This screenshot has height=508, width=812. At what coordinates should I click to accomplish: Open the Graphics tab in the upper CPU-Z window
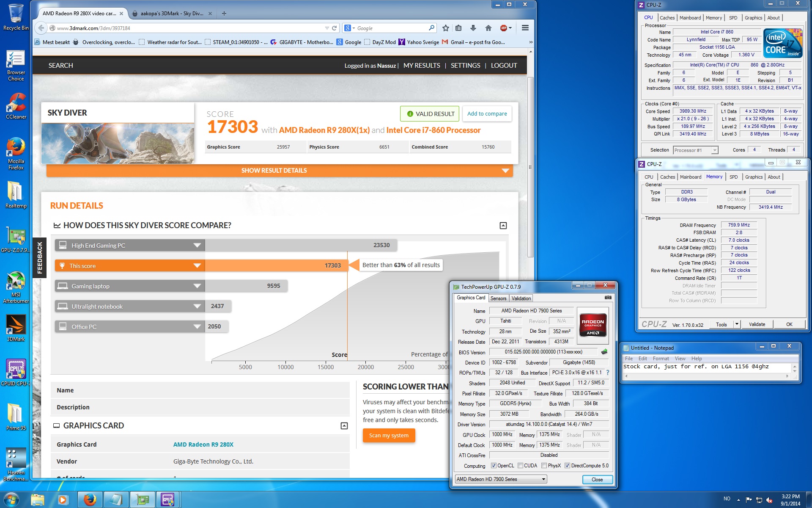(x=753, y=18)
